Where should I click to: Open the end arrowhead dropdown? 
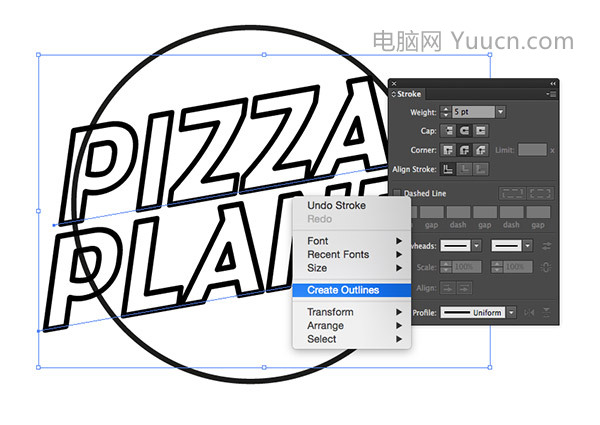(528, 246)
